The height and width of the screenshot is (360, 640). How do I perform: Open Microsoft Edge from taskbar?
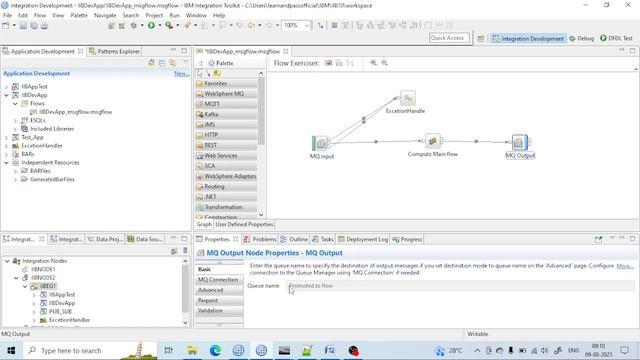[215, 351]
